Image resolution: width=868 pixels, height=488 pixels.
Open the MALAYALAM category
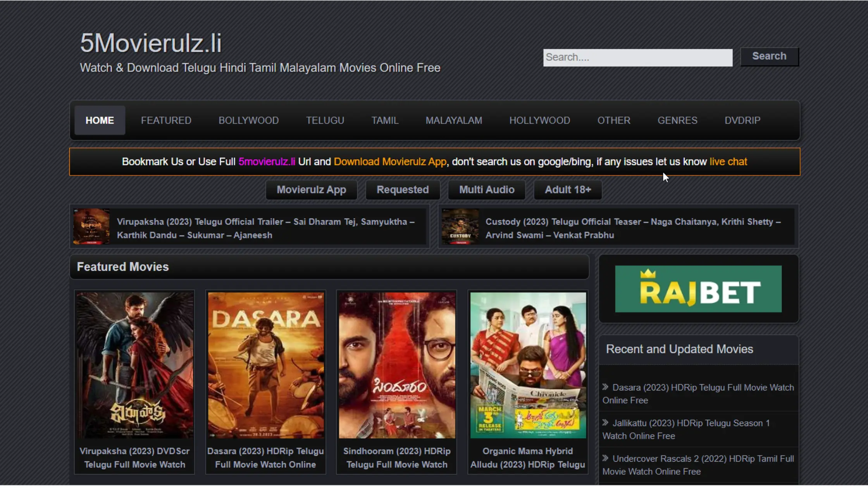click(x=454, y=120)
